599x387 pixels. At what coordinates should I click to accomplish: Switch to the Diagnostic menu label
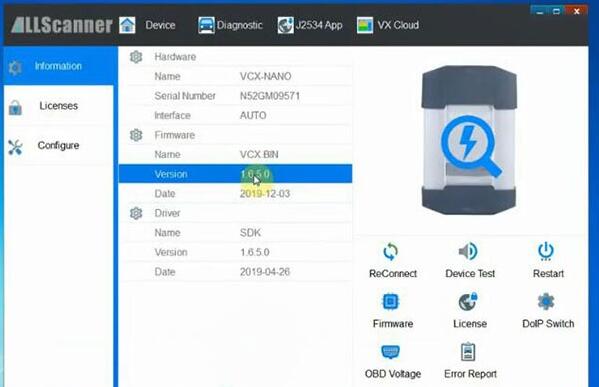pos(240,25)
